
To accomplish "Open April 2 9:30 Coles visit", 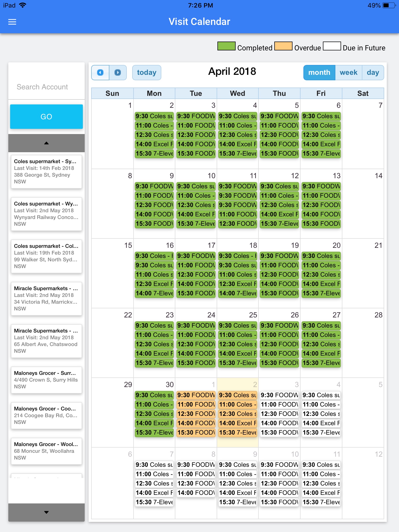I will 154,116.
